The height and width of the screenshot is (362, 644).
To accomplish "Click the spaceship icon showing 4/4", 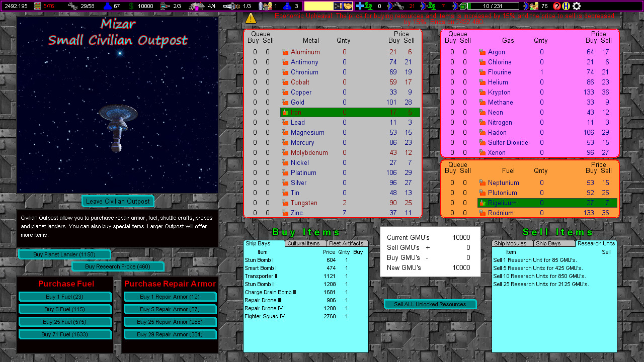I will click(198, 6).
